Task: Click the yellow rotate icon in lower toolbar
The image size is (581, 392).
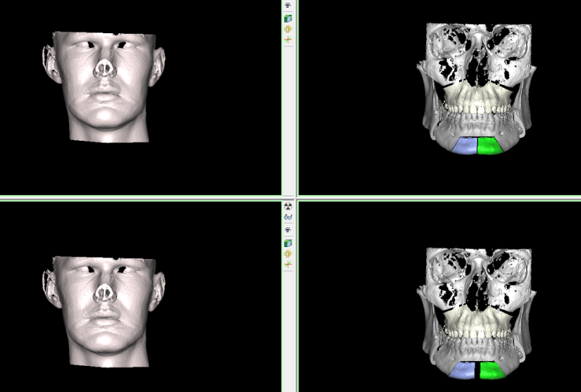Action: pyautogui.click(x=288, y=254)
